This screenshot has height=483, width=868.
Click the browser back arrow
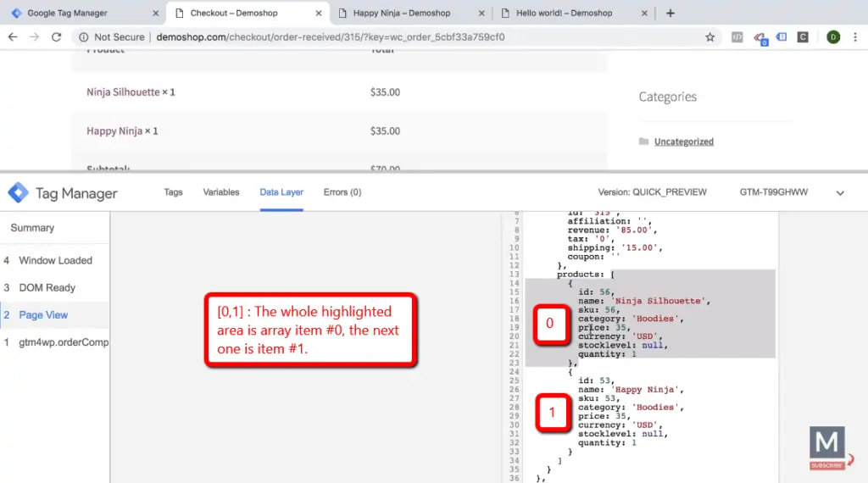point(14,37)
